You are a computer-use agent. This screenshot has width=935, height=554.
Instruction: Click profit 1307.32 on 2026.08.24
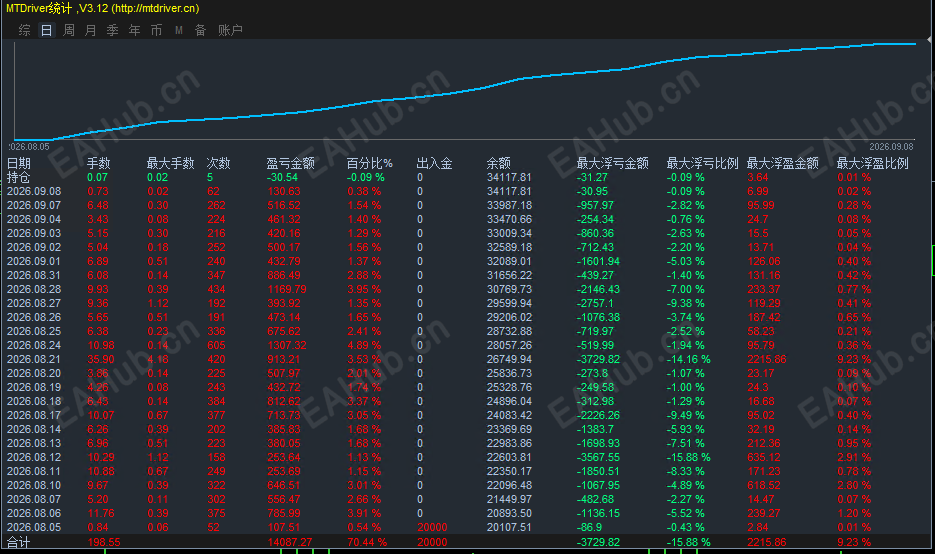[287, 345]
